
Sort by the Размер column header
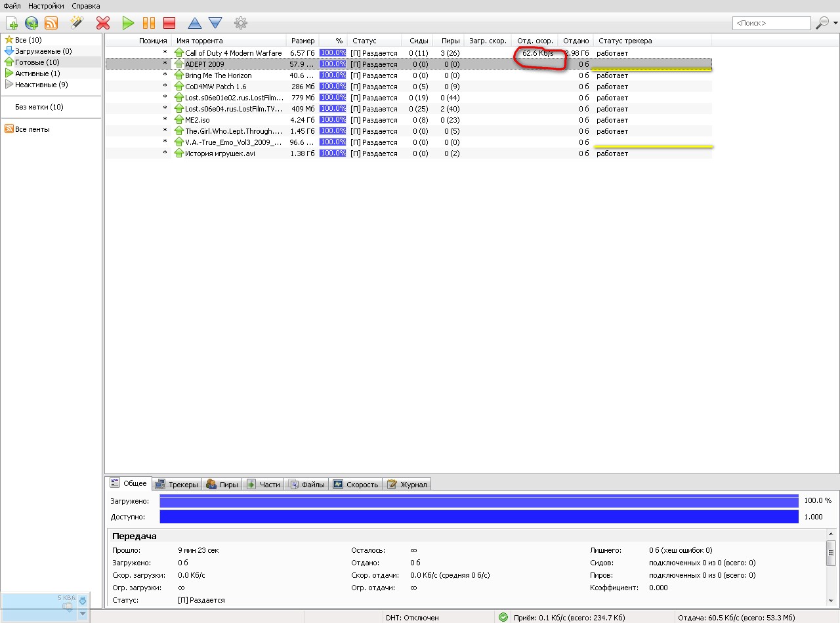pos(303,41)
